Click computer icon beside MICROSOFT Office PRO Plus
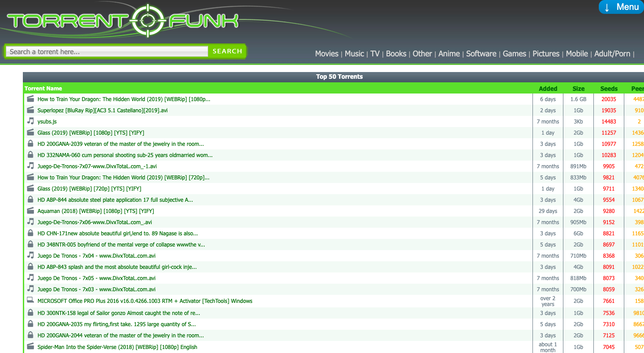Image resolution: width=644 pixels, height=353 pixels. coord(30,301)
